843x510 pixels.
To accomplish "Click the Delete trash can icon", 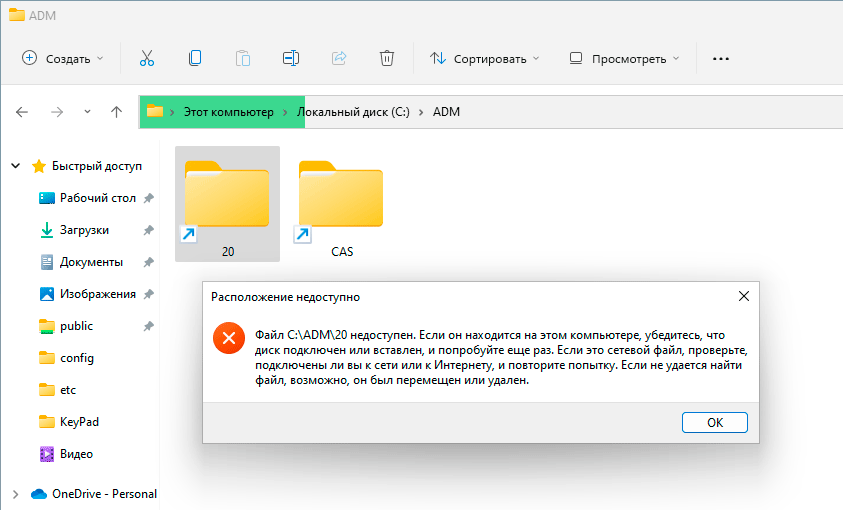I will 387,58.
